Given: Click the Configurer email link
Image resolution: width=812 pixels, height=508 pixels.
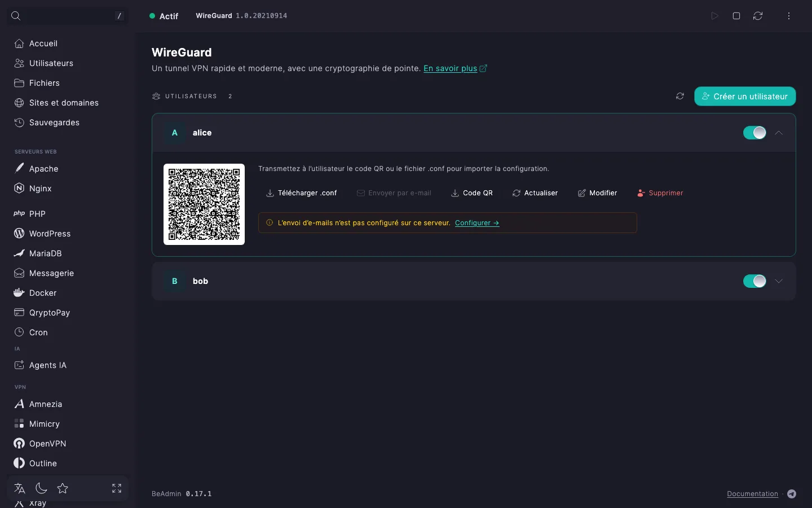Looking at the screenshot, I should point(477,223).
